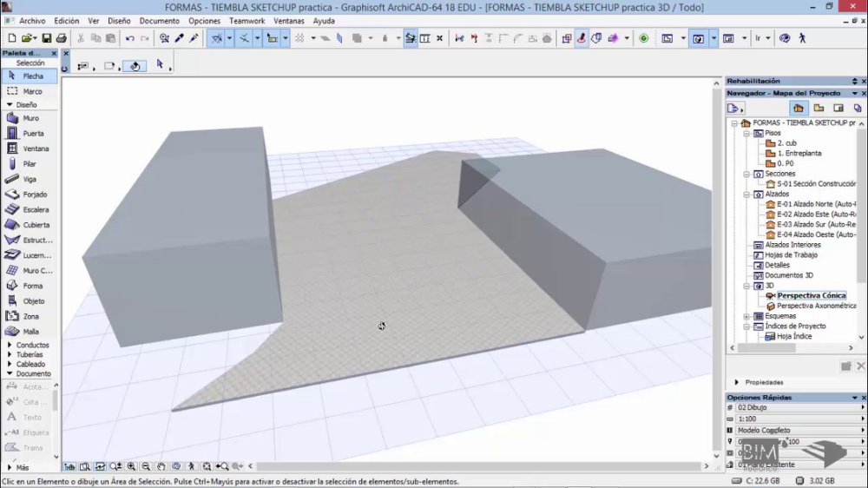The width and height of the screenshot is (868, 488).
Task: Choose the Marco marquee tool
Action: [x=29, y=91]
